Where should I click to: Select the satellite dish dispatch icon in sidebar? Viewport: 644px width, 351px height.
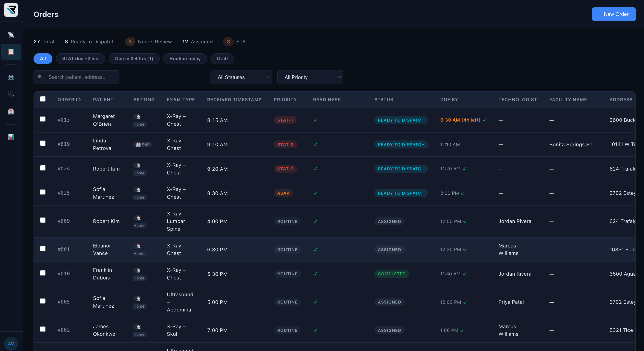pos(11,35)
